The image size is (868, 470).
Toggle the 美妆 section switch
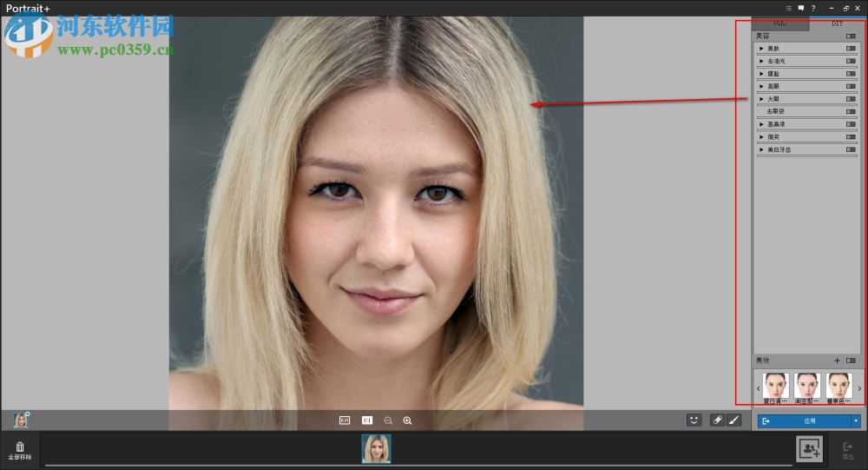(851, 361)
